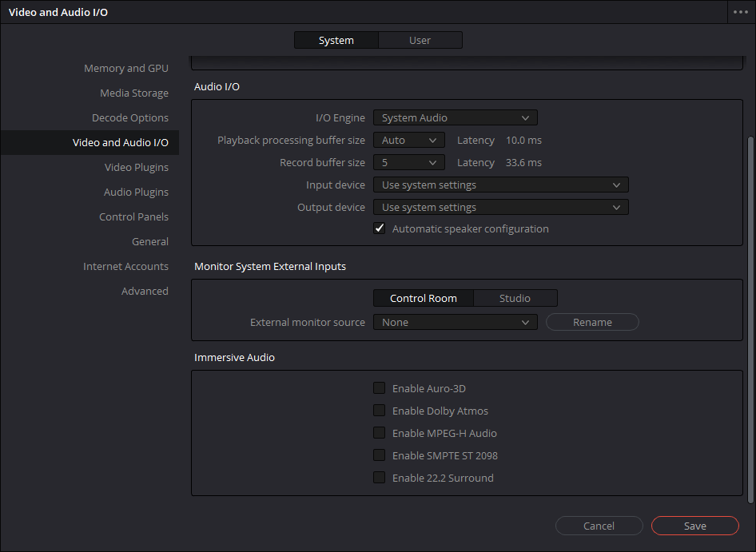Open Control Panels settings

click(133, 217)
